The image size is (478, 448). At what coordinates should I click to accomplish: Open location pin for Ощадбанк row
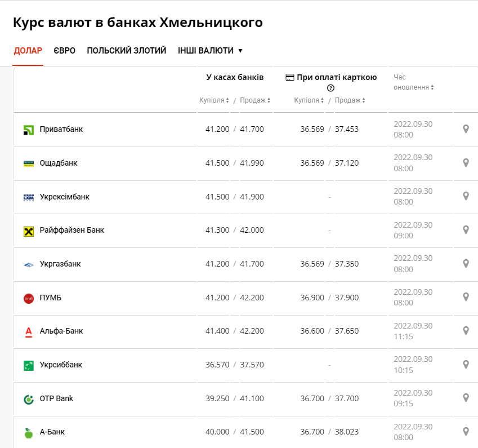point(466,163)
